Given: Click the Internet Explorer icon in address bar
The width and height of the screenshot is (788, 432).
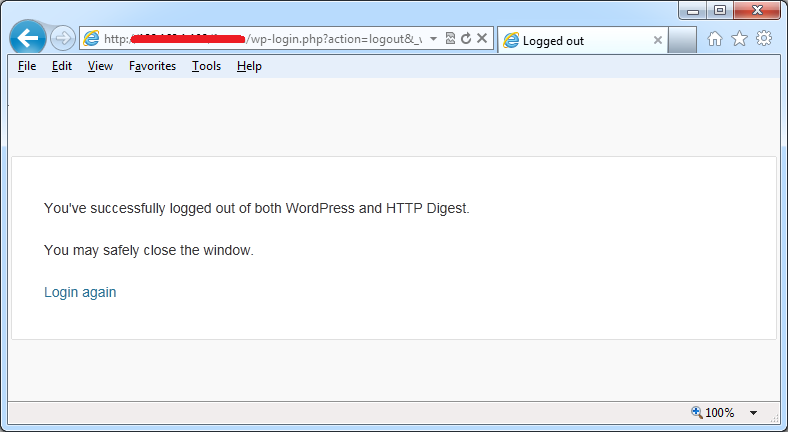Looking at the screenshot, I should (91, 39).
